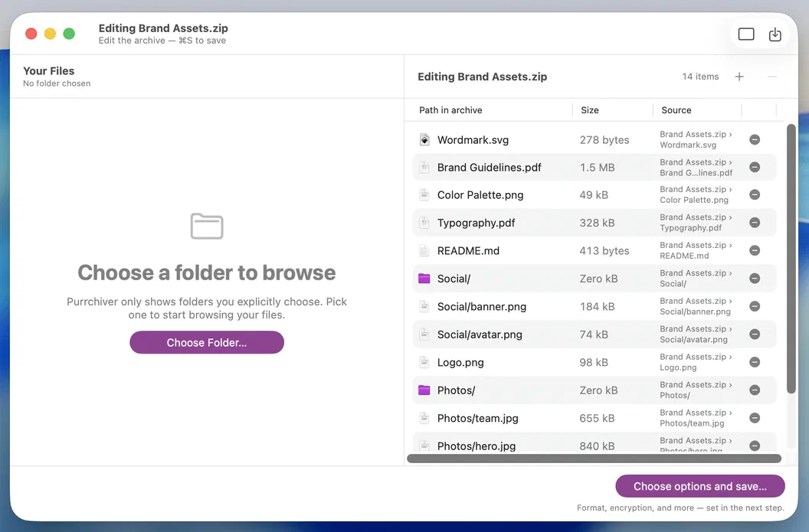Screen dimensions: 809x532
Task: Remove Social/avatar.png using its minus icon
Action: pyautogui.click(x=755, y=334)
